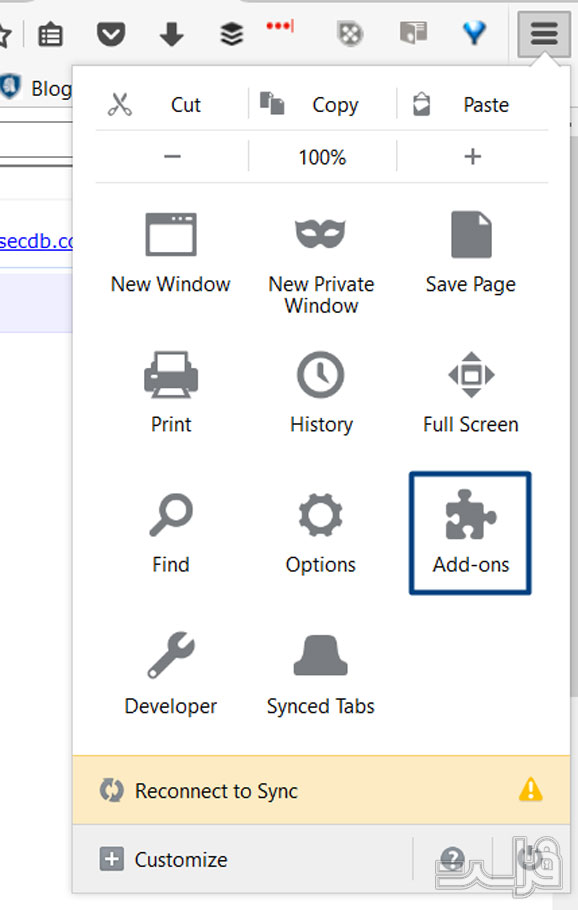
Task: Show the History panel
Action: coord(321,393)
